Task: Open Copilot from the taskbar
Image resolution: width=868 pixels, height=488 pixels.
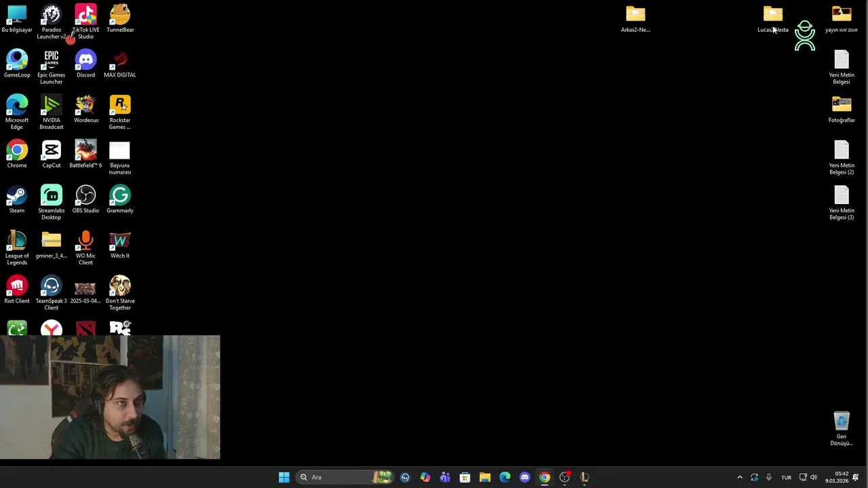Action: (425, 477)
